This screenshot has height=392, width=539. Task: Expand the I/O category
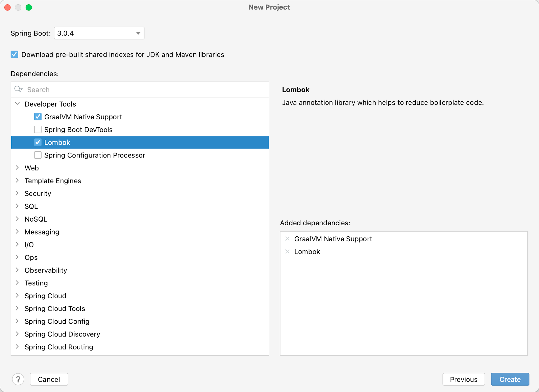(x=18, y=244)
